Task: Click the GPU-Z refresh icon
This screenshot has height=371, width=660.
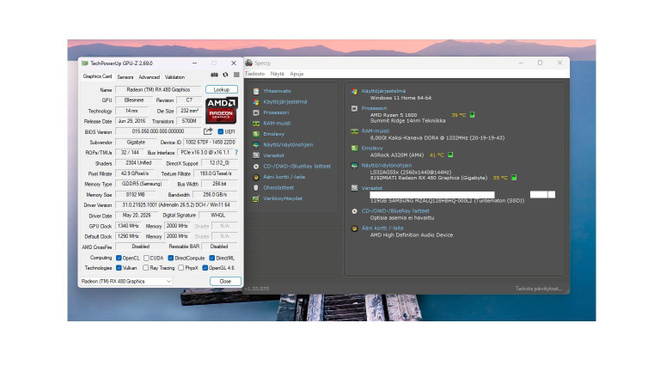Action: click(x=226, y=75)
